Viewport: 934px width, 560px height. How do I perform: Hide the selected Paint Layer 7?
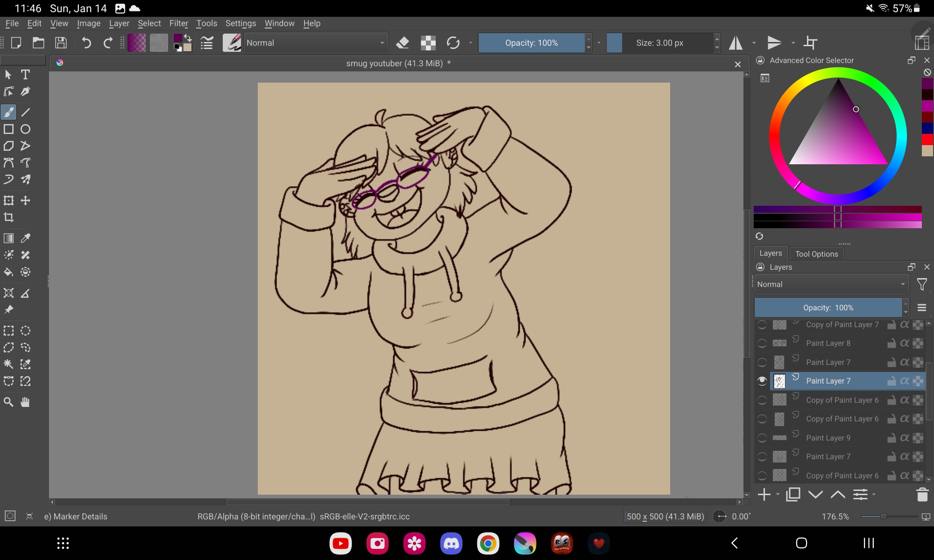[762, 381]
